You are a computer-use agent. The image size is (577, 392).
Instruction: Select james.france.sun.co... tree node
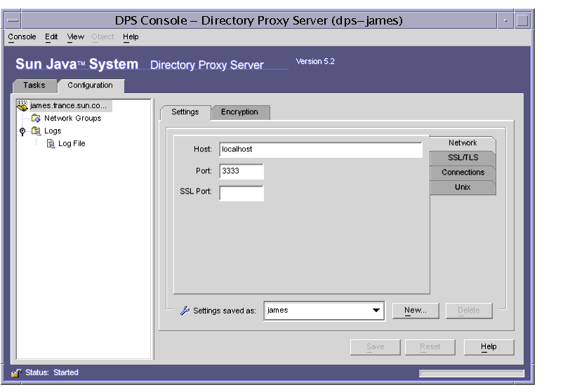click(69, 105)
